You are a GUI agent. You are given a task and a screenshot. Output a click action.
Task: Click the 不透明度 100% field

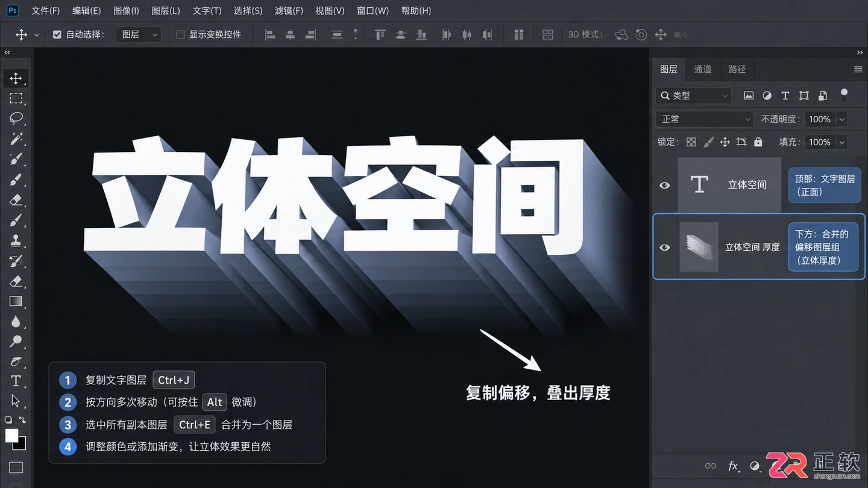(820, 119)
